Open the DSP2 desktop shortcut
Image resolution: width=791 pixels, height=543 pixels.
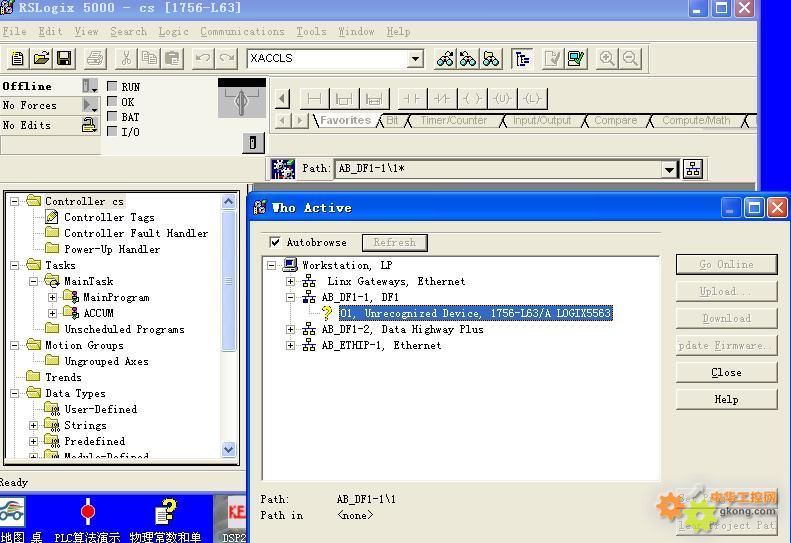coord(235,520)
